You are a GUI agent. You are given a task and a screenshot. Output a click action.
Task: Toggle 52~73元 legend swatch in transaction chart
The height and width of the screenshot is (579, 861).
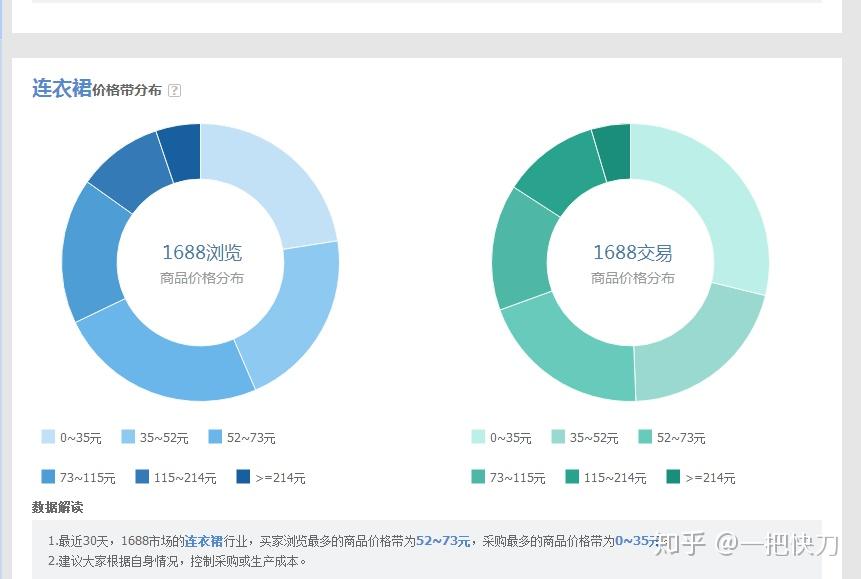[645, 437]
